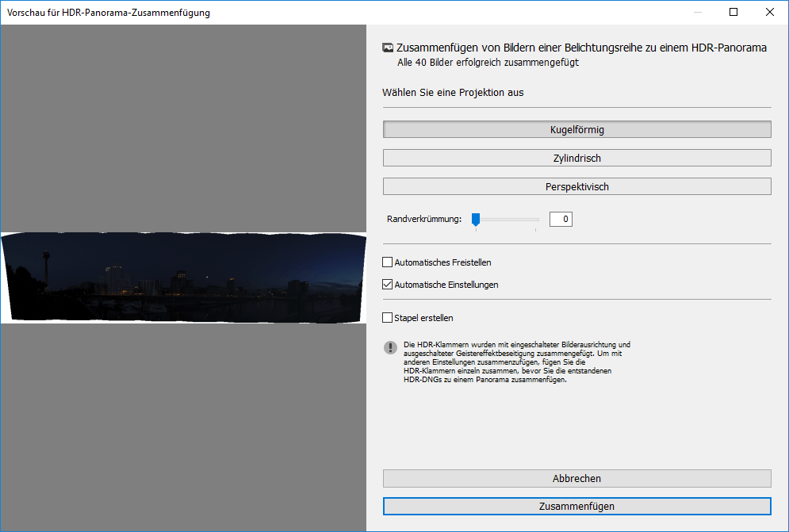This screenshot has height=532, width=789.
Task: Select the Perspektivisch projection
Action: 576,187
